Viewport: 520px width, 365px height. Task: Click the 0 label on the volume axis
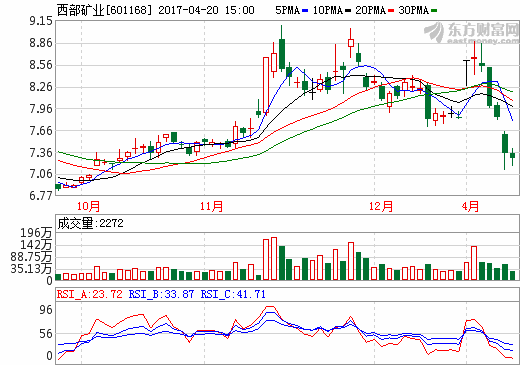49,281
